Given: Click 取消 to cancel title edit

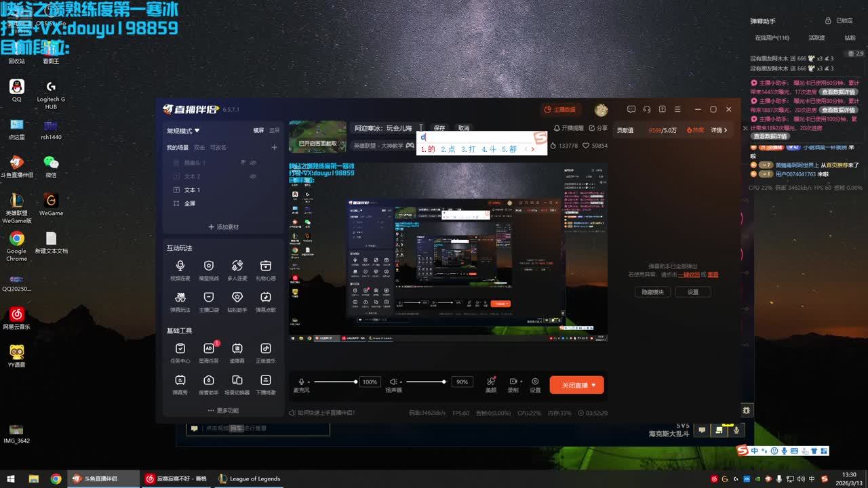Looking at the screenshot, I should point(464,128).
